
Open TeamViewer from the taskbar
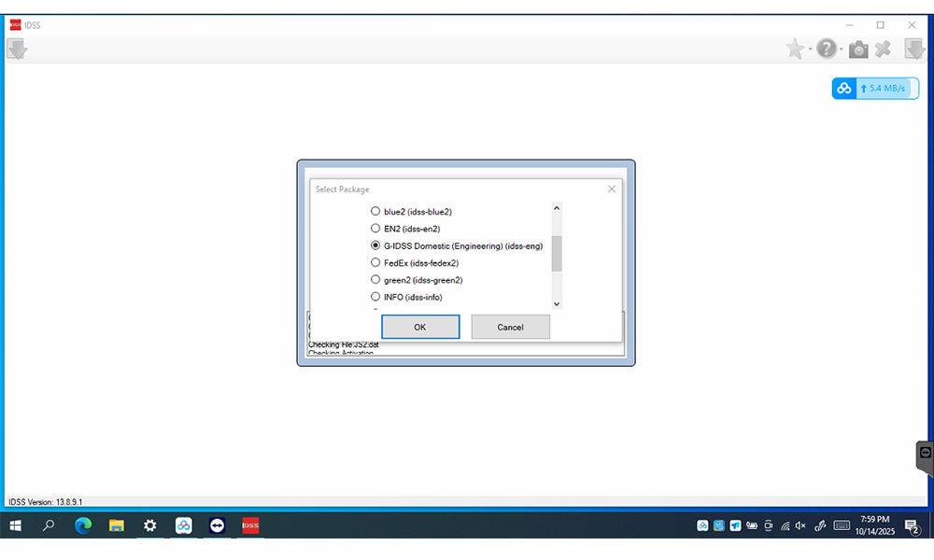[217, 525]
